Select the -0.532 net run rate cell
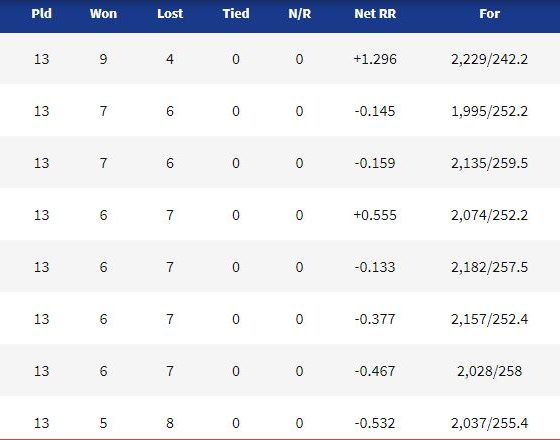560x440 pixels. 375,423
